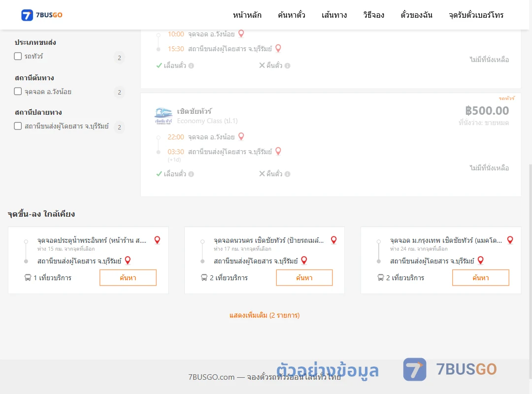Open ตั๋วของฉัน menu
Screen dimensions: 532x394
[416, 15]
